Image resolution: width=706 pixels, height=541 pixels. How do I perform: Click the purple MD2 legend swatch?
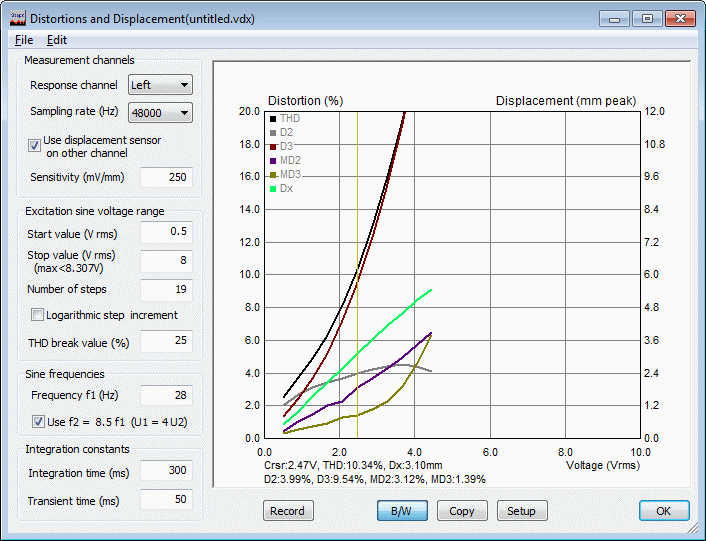[x=273, y=160]
